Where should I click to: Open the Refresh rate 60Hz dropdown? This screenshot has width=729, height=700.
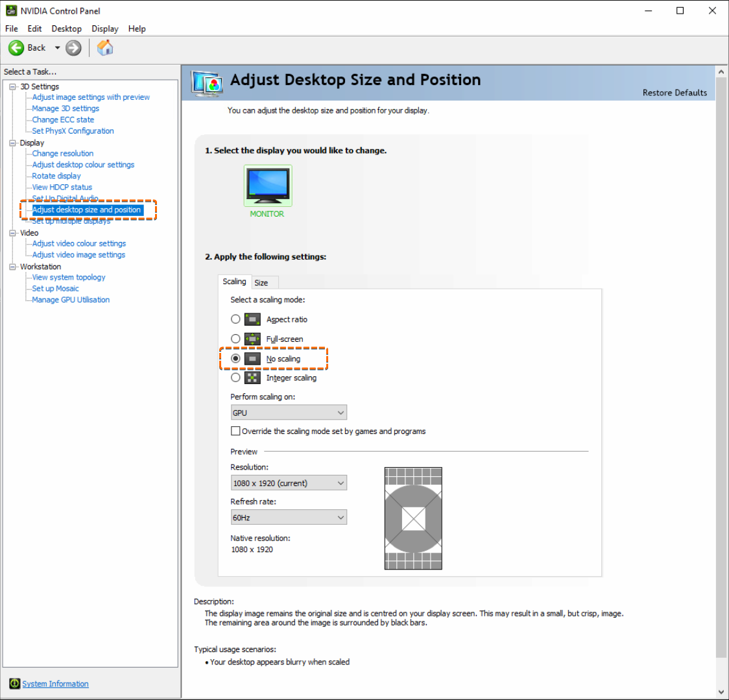(x=289, y=517)
